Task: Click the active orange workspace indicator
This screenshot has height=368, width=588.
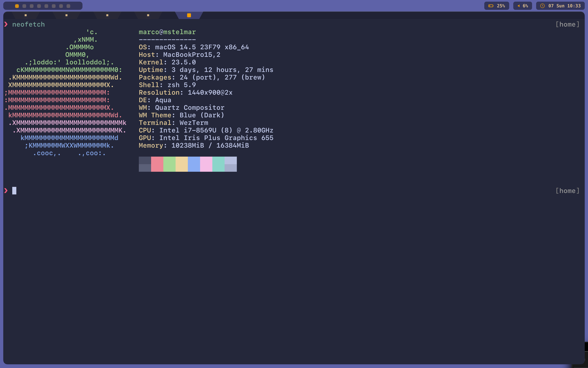Action: click(x=17, y=6)
